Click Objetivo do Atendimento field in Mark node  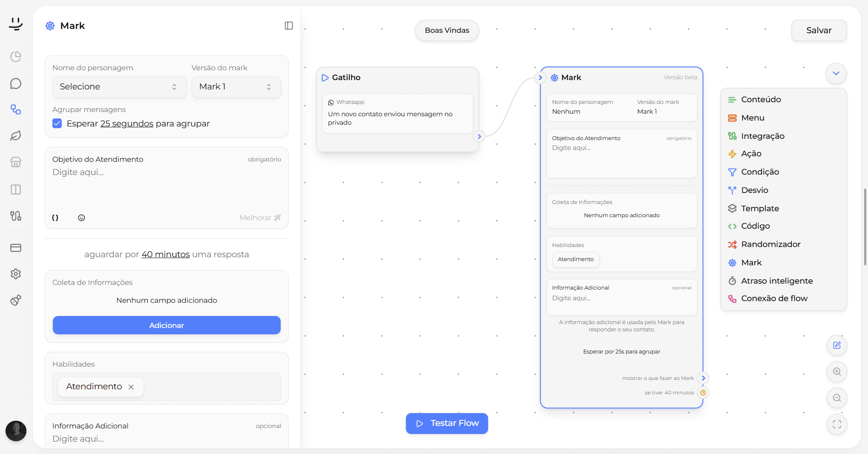click(x=621, y=154)
